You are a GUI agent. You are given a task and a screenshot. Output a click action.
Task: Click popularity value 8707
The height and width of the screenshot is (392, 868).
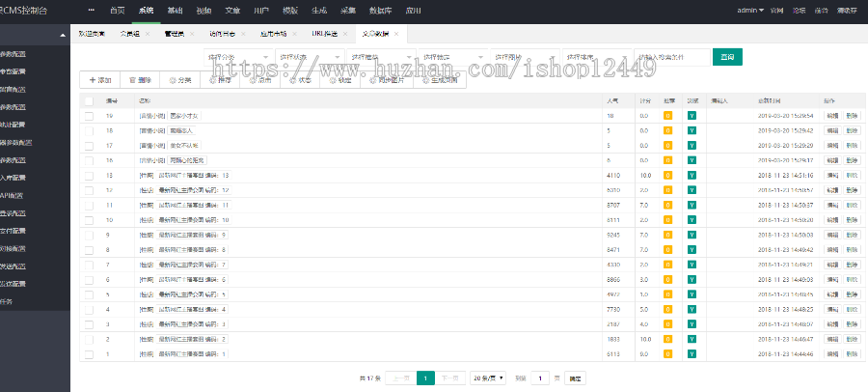point(613,205)
